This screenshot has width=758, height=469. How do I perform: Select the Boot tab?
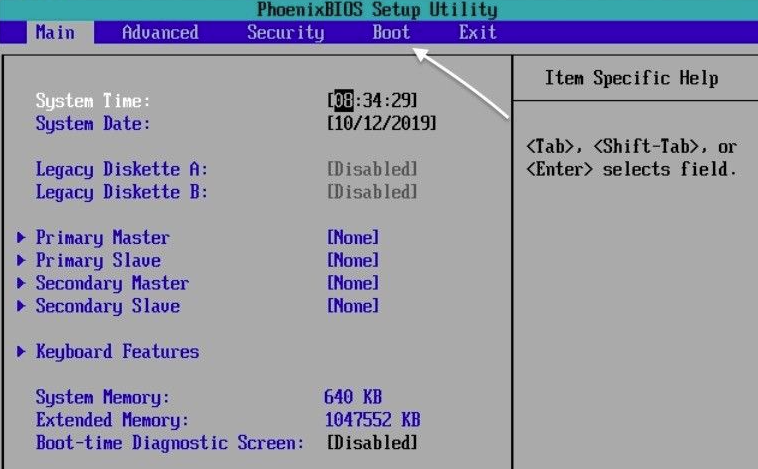click(x=391, y=32)
